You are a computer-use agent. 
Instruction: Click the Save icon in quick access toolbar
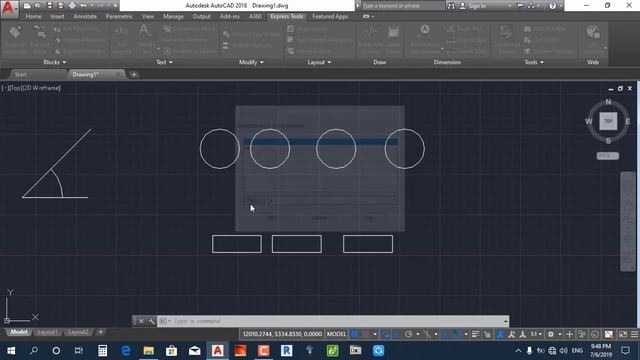(49, 6)
